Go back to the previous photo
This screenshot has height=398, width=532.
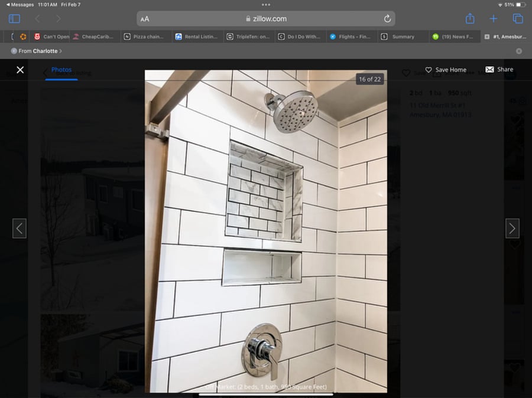(x=20, y=229)
